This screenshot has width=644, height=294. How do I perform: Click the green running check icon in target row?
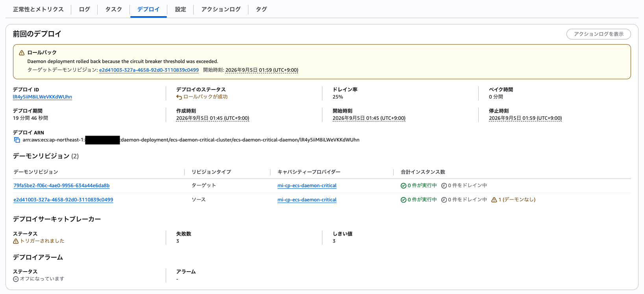pos(403,186)
